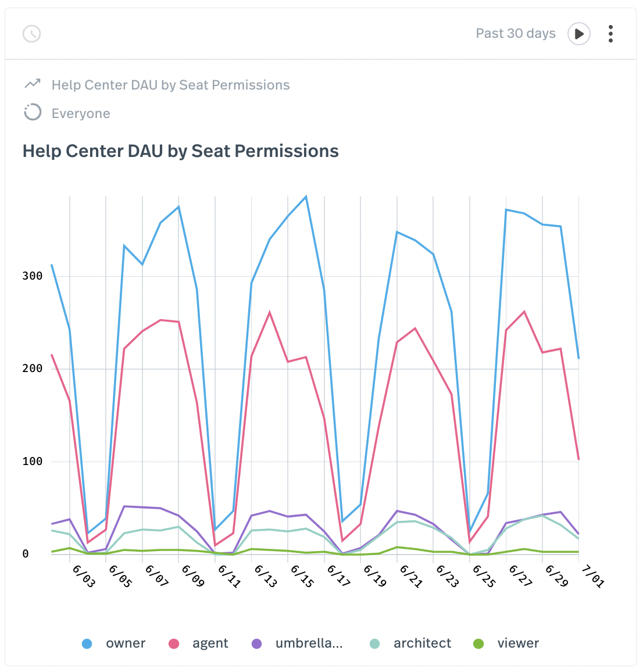The width and height of the screenshot is (643, 672).
Task: Toggle the umbrella series legend dot
Action: (256, 644)
